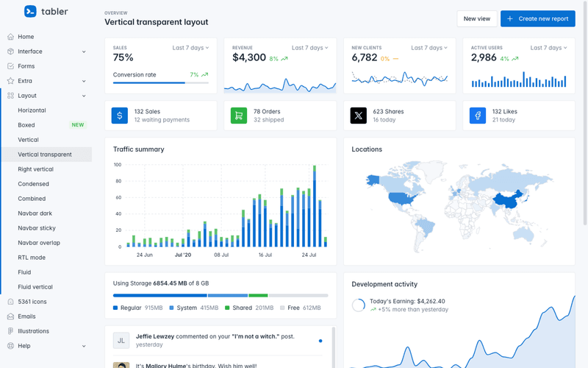
Task: Open the Active Users Last 7 days dropdown
Action: point(548,48)
